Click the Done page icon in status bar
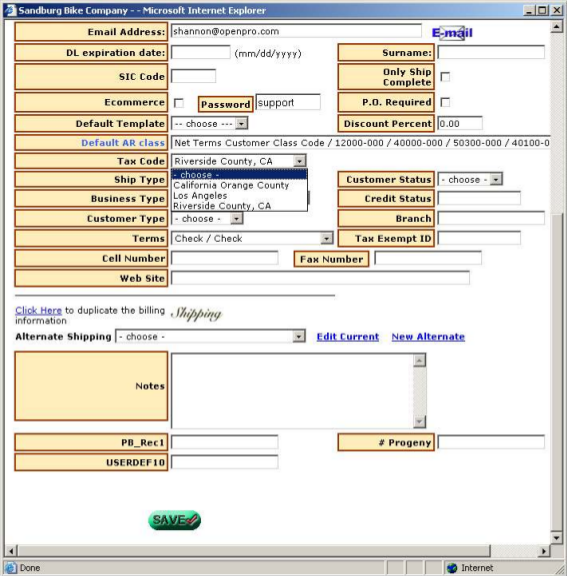This screenshot has width=567, height=576. [11, 568]
